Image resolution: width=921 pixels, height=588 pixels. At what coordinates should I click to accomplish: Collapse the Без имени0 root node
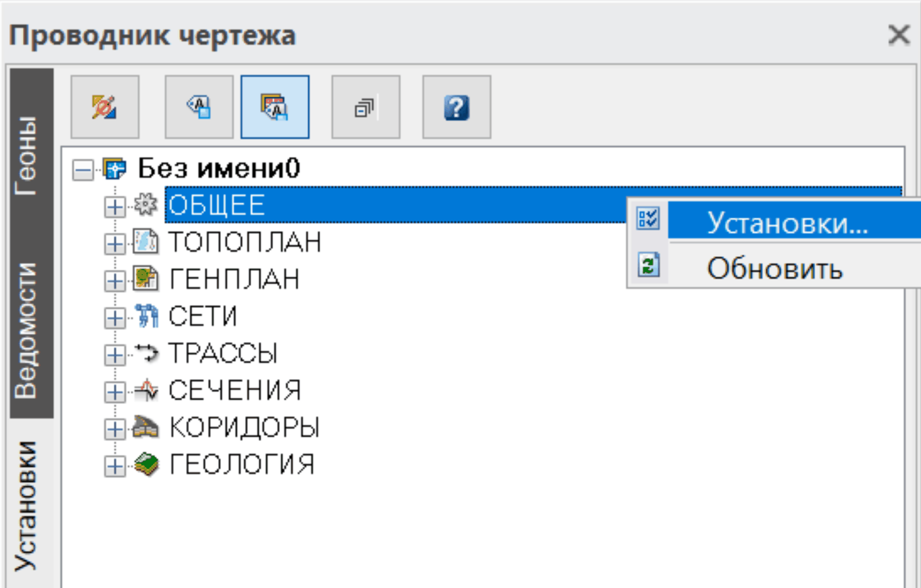83,170
